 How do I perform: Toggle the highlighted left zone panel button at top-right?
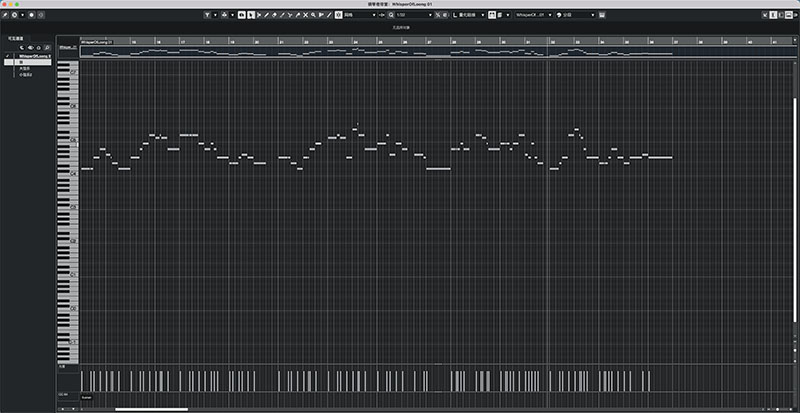click(x=773, y=15)
